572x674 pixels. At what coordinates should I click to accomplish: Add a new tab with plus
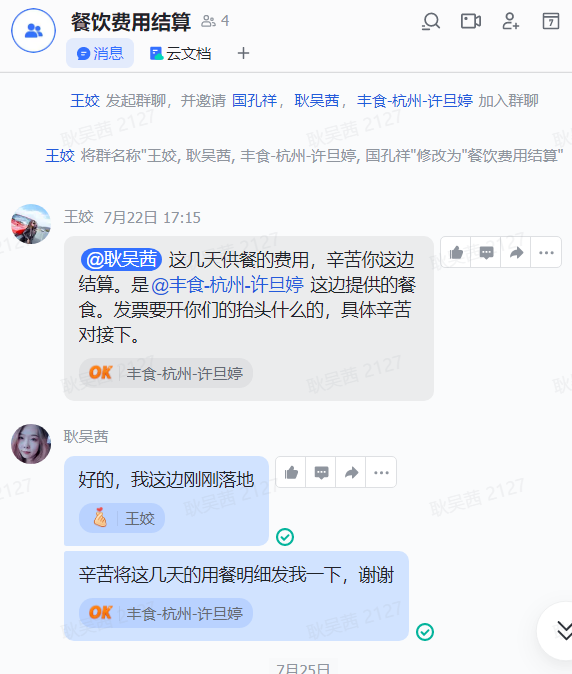[x=243, y=53]
